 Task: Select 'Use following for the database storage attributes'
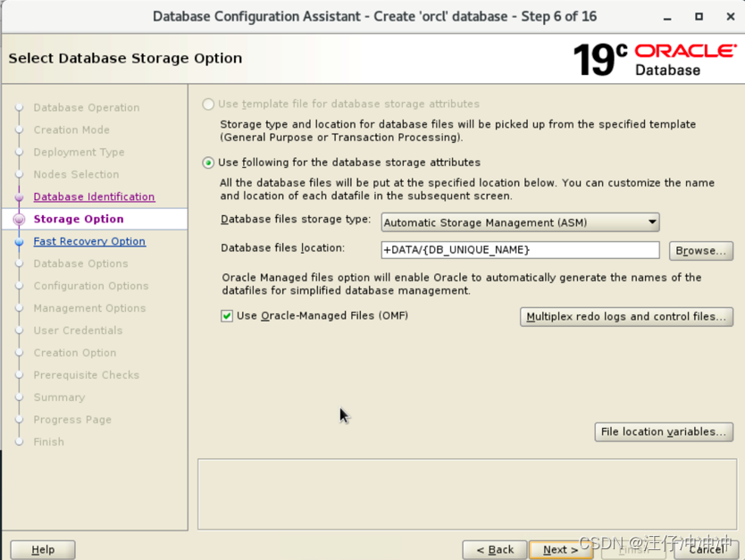point(207,163)
